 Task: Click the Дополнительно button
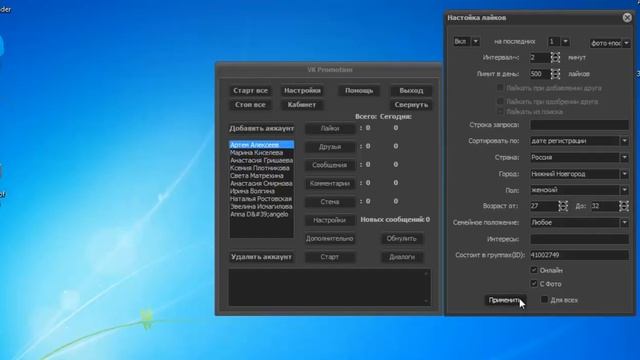[330, 239]
